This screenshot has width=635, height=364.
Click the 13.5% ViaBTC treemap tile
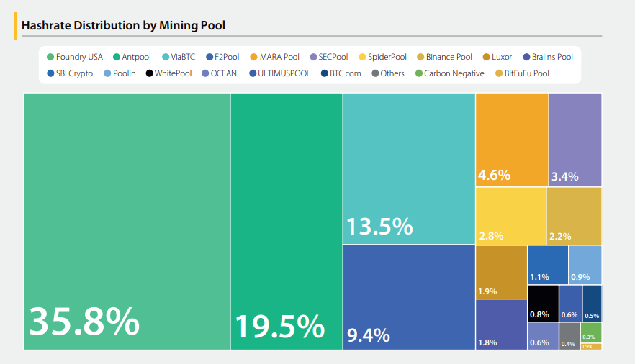pos(408,168)
